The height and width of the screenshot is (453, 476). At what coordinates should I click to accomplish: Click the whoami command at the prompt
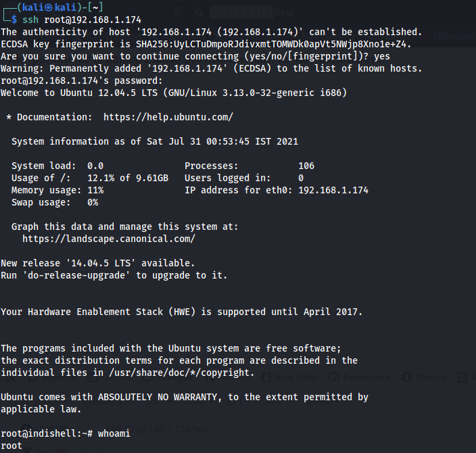114,433
